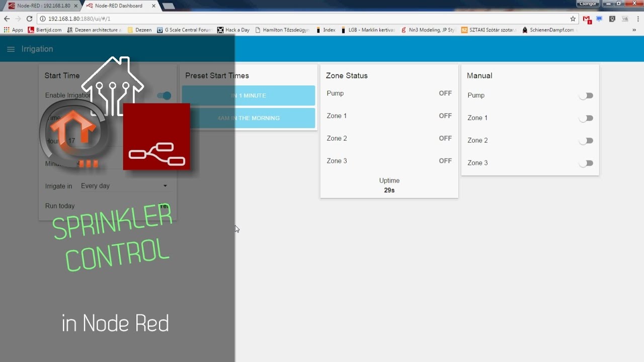The height and width of the screenshot is (362, 644).
Task: Toggle the Manual Zone 1 switch
Action: (x=586, y=118)
